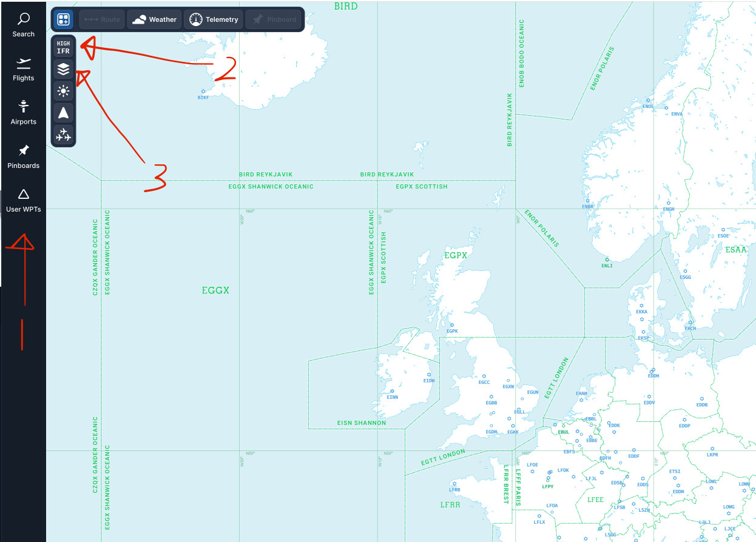Open the Airports sidebar section
The height and width of the screenshot is (542, 756).
(23, 112)
